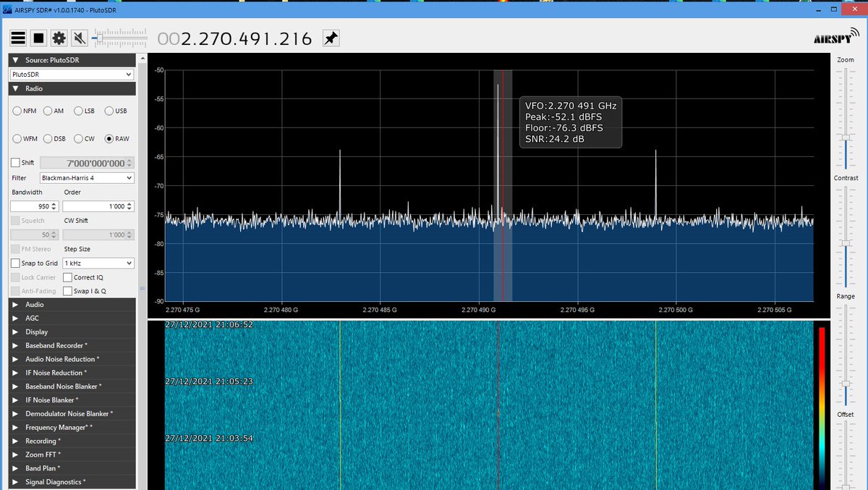Screen dimensions: 868x490
Task: Expand the IF Noise Blanker panel
Action: (x=72, y=400)
